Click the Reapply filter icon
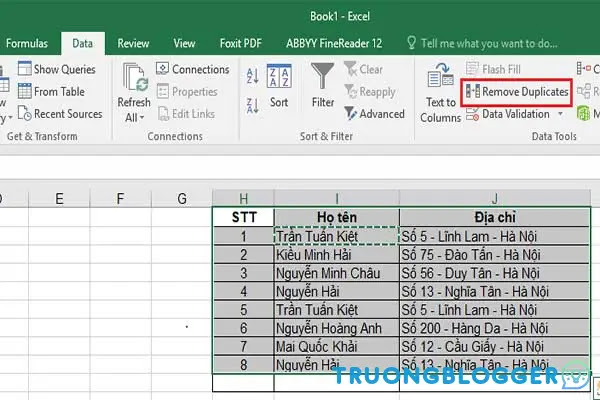Screen dimensions: 600x400 (x=351, y=91)
